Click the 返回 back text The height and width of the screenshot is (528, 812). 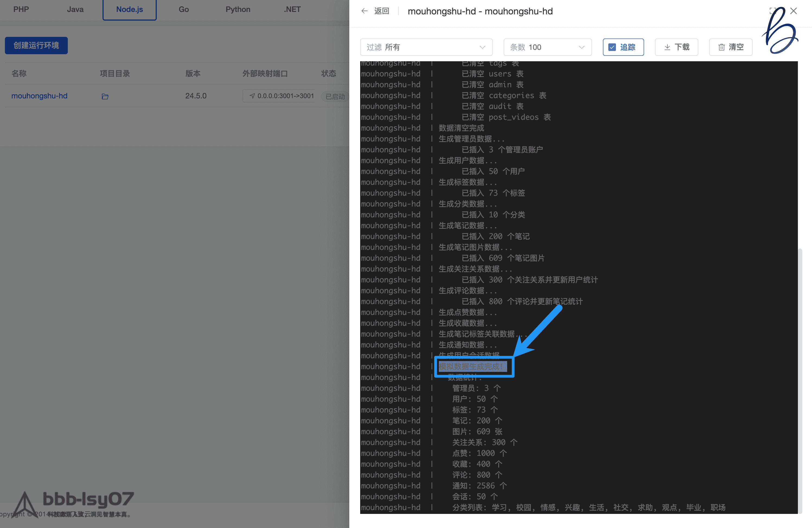coord(381,11)
